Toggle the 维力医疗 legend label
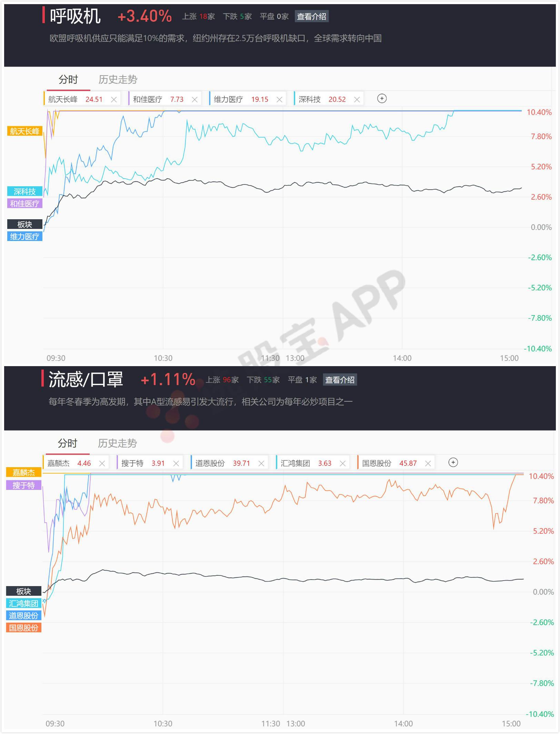Image resolution: width=560 pixels, height=734 pixels. [24, 237]
